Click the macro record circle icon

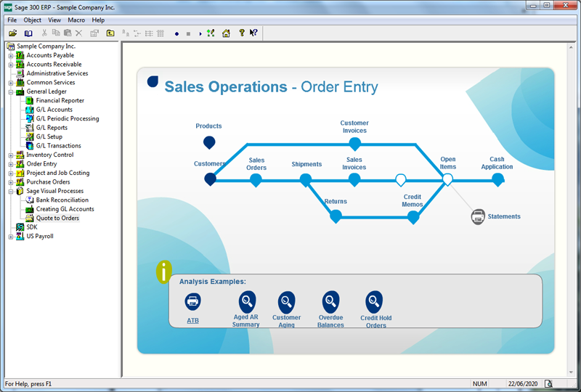(x=176, y=33)
